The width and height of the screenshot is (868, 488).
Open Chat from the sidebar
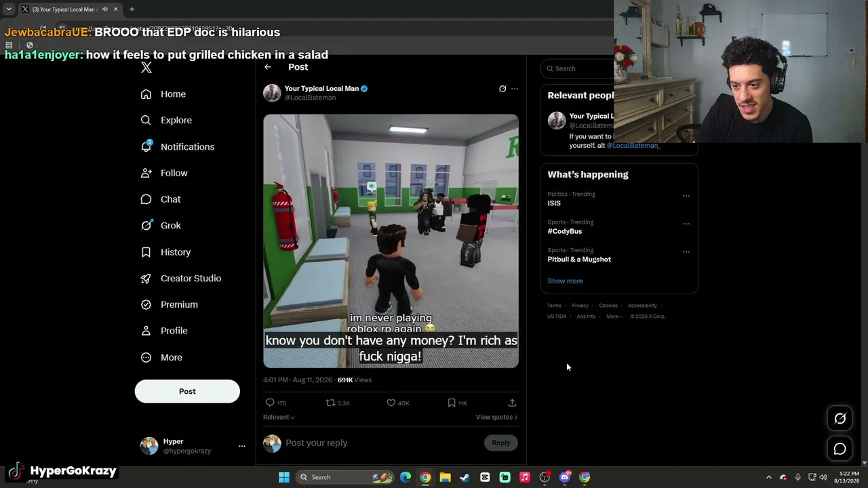(160, 199)
